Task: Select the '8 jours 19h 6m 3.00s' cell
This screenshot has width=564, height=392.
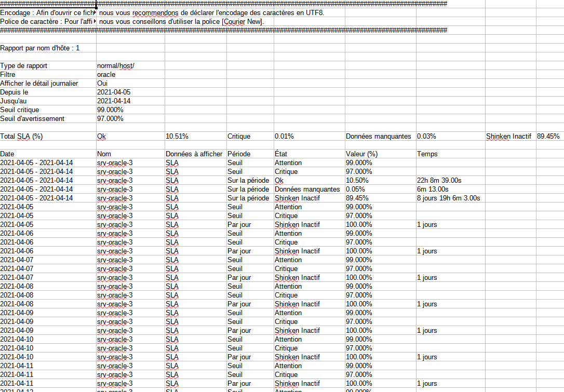Action: (x=448, y=198)
